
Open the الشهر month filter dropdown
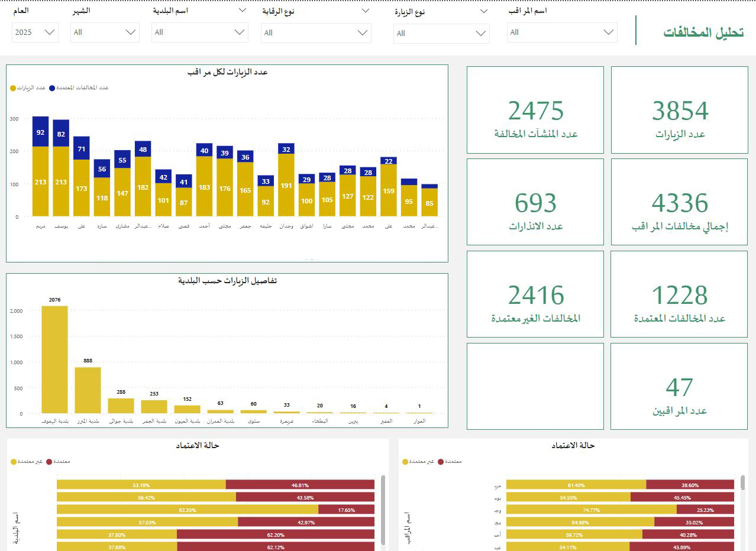[x=105, y=33]
